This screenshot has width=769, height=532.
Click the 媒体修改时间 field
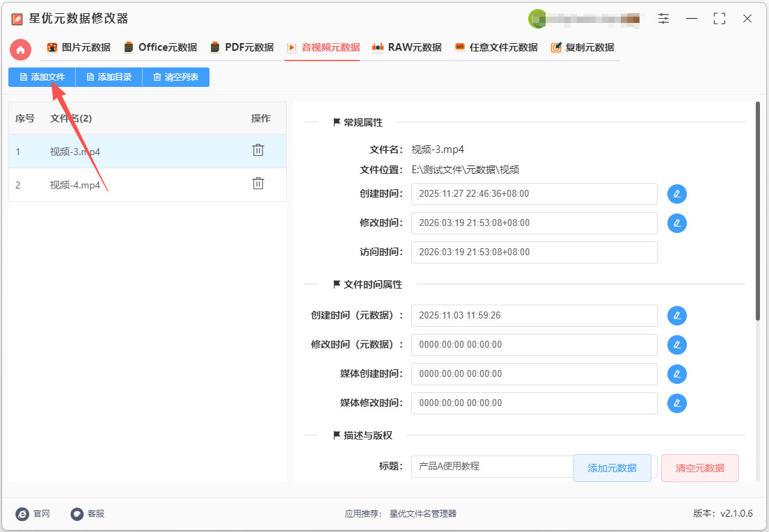534,403
